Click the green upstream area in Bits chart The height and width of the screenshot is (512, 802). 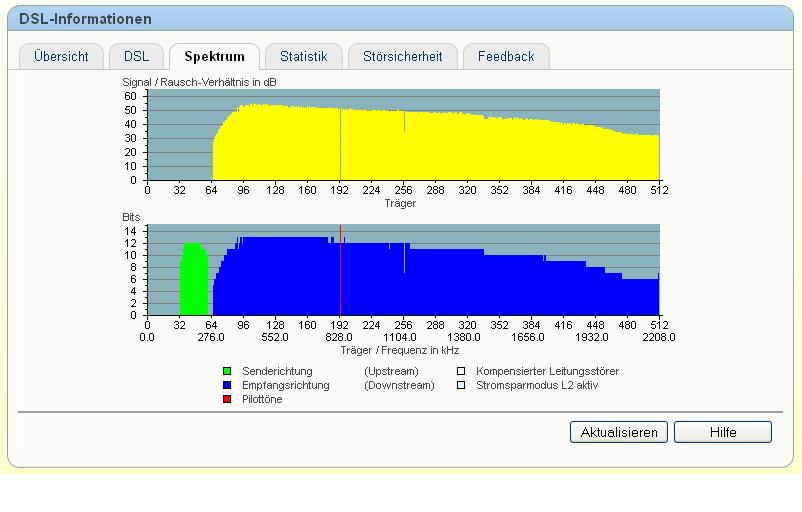tap(194, 281)
